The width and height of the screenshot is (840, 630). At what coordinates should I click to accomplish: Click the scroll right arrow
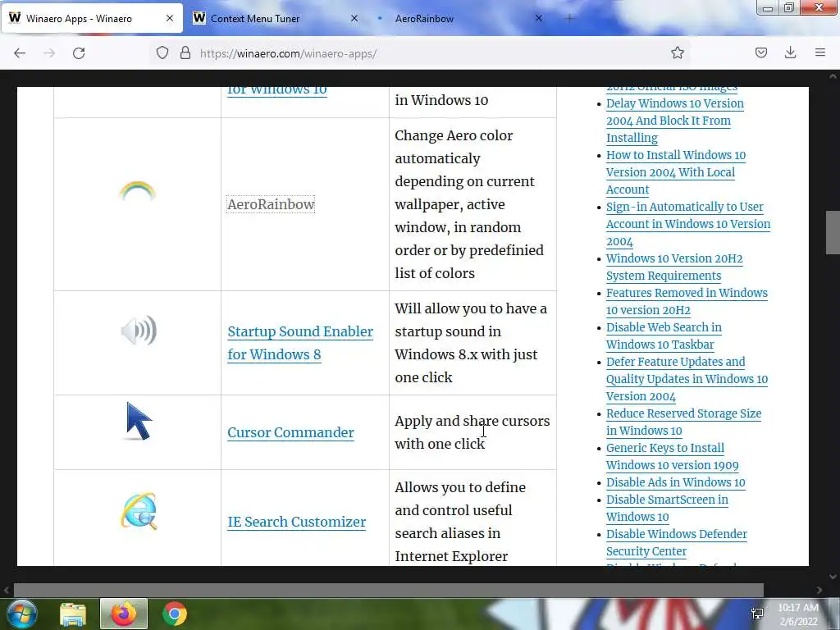tap(819, 590)
